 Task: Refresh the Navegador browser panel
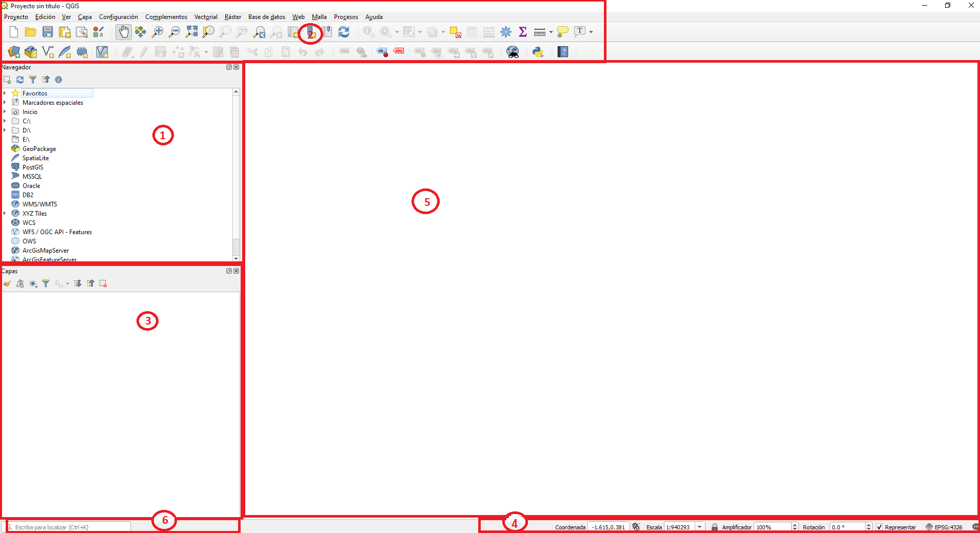point(20,80)
